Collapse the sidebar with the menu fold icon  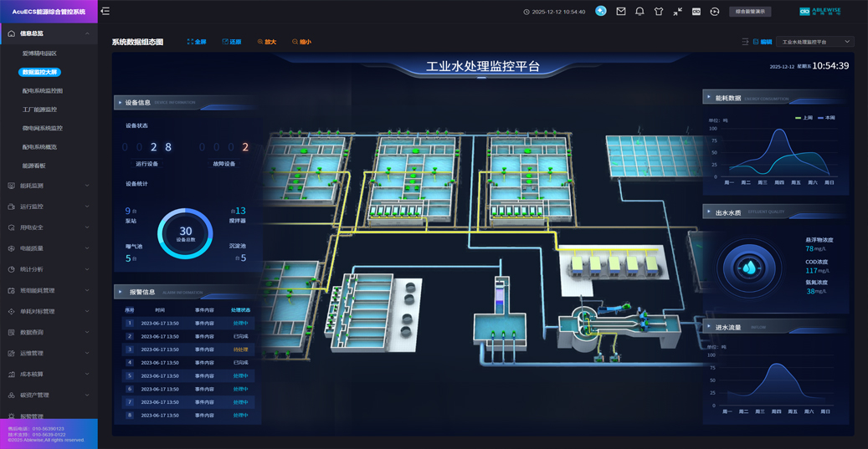click(x=105, y=12)
